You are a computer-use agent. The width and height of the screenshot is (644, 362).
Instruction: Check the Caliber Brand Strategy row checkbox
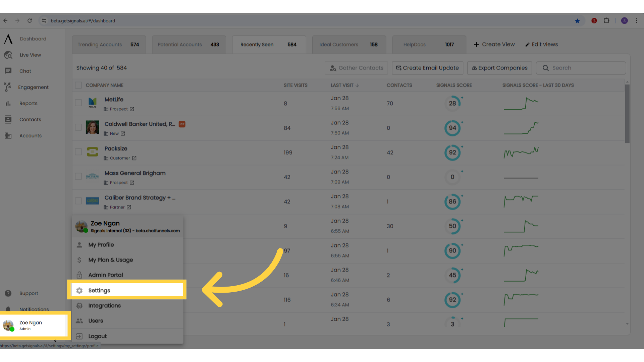pyautogui.click(x=78, y=201)
